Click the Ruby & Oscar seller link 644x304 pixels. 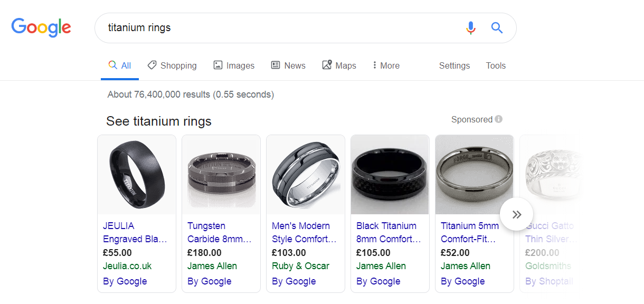(300, 266)
